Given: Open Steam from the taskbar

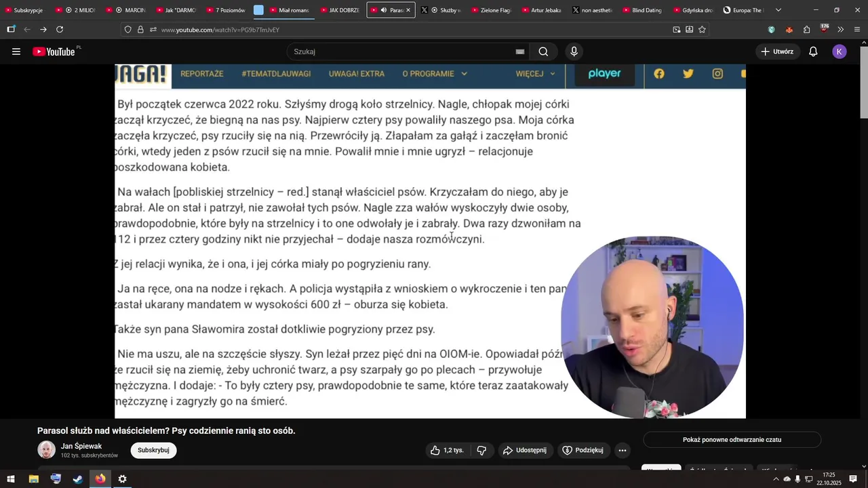Looking at the screenshot, I should 78,479.
